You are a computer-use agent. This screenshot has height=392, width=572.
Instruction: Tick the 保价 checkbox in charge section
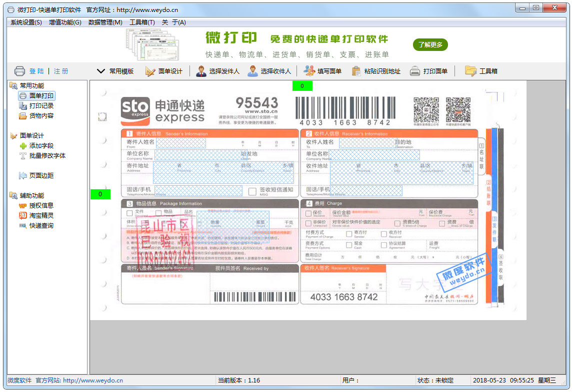308,213
